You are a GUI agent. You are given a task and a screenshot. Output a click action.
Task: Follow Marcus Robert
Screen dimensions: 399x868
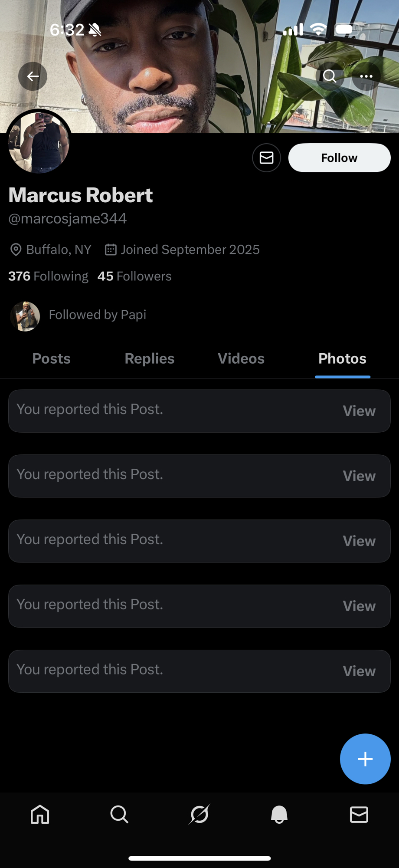tap(339, 158)
